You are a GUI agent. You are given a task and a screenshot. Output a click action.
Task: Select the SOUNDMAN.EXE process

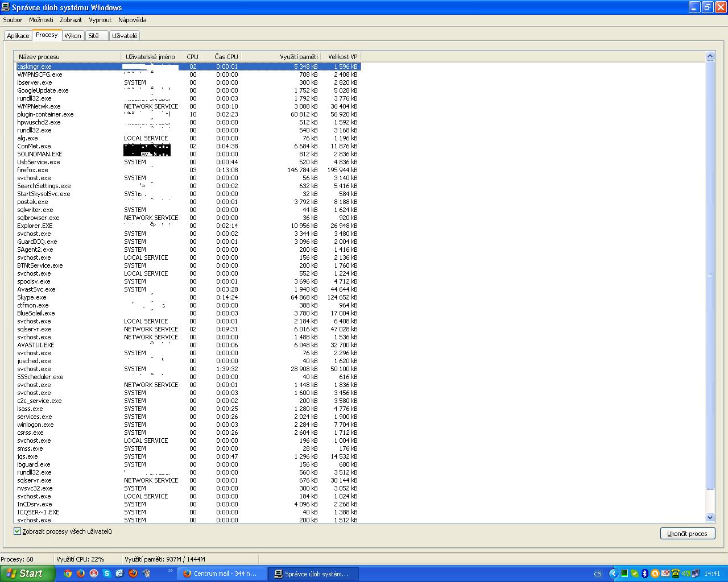coord(188,154)
